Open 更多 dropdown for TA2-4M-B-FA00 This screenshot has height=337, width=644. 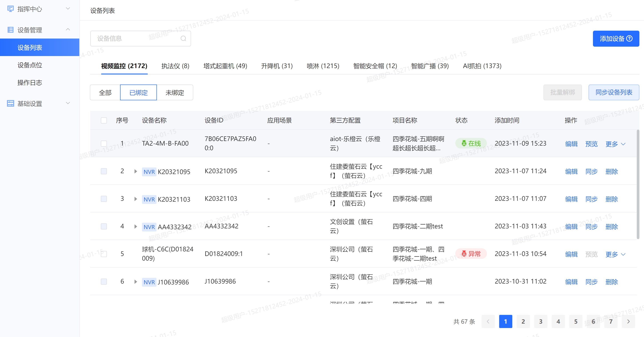point(615,144)
